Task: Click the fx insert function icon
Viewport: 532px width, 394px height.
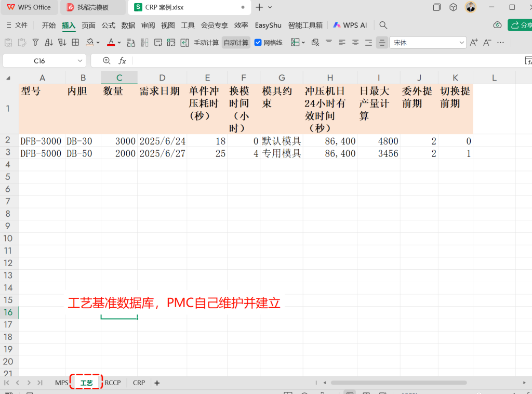Action: click(122, 61)
